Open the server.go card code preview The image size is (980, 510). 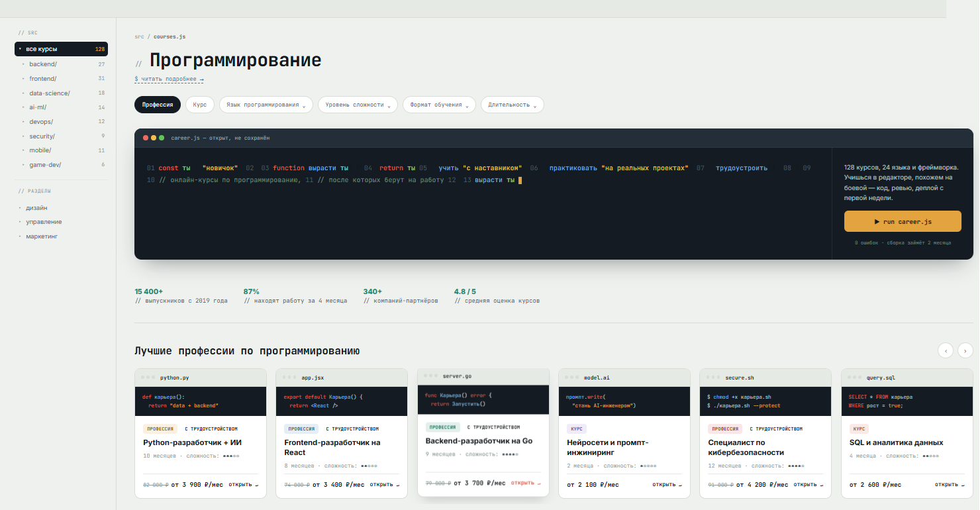coord(483,399)
